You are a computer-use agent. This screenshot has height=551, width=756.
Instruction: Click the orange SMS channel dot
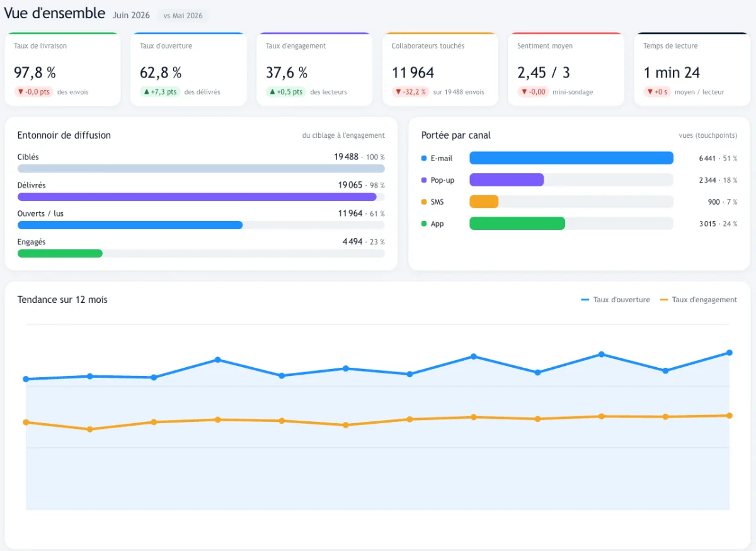424,202
